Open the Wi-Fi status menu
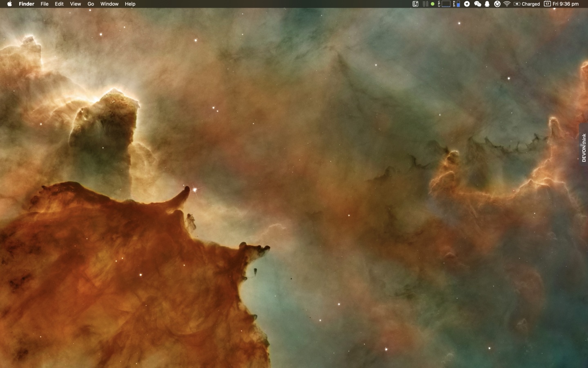The height and width of the screenshot is (368, 588). [x=507, y=4]
